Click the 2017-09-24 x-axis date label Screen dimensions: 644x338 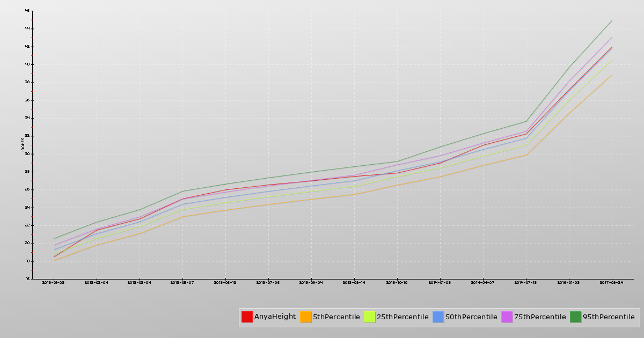(x=612, y=282)
